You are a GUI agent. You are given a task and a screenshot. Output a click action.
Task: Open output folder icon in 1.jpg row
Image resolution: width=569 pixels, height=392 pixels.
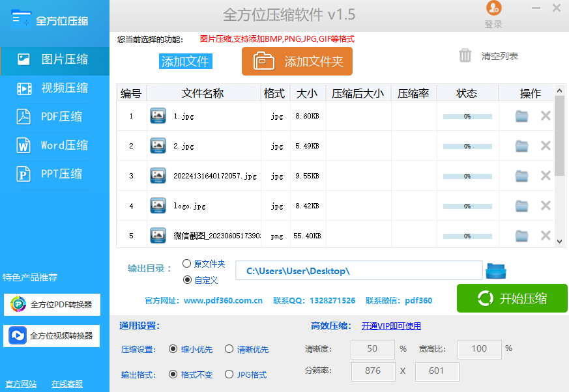pyautogui.click(x=521, y=115)
